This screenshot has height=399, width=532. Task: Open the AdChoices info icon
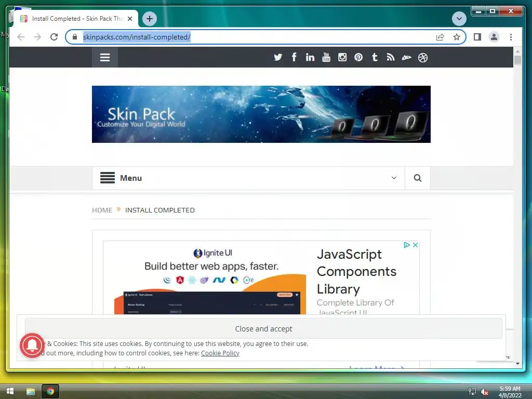coord(407,245)
